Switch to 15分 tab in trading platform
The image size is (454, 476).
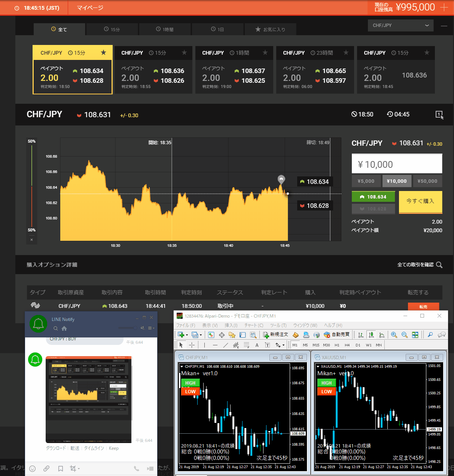(x=112, y=29)
